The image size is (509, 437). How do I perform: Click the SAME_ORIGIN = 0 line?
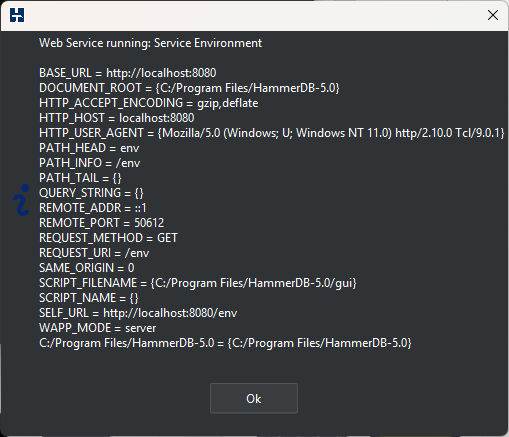pyautogui.click(x=87, y=268)
